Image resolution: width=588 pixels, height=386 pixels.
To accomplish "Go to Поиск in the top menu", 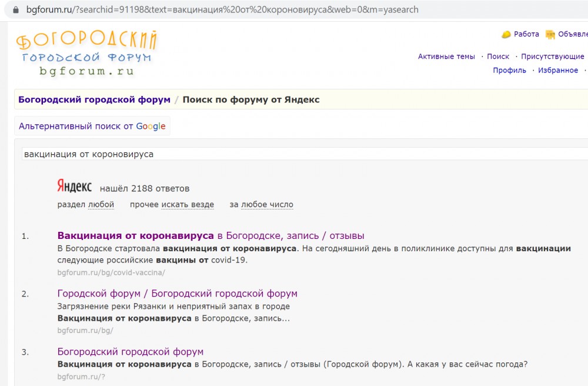I will (498, 56).
